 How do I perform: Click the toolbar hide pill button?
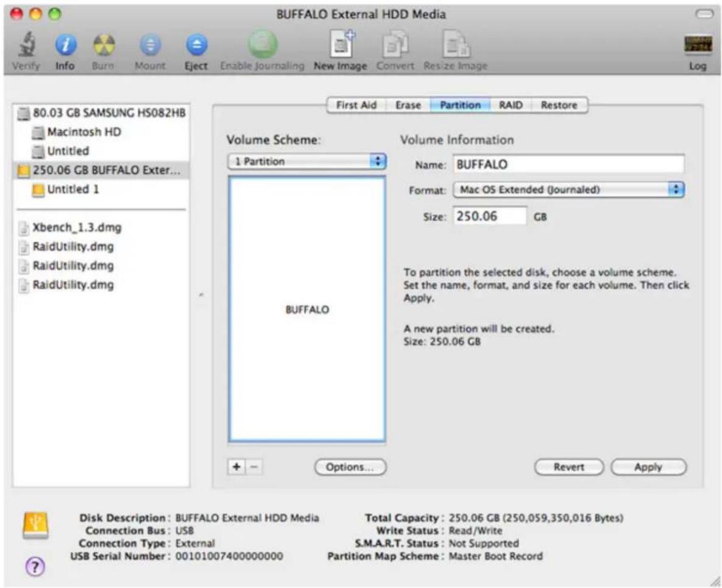(x=704, y=14)
